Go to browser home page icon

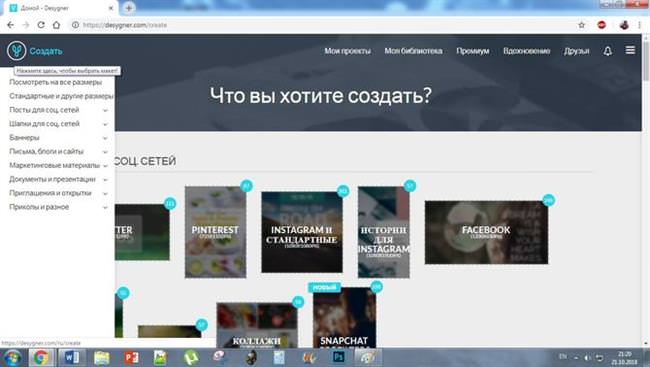pyautogui.click(x=56, y=25)
